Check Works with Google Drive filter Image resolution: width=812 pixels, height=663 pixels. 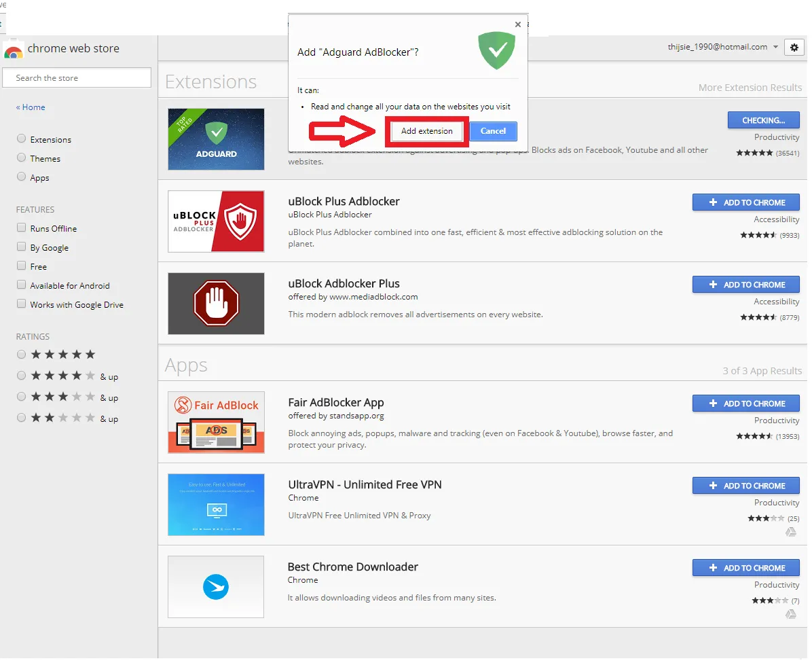click(21, 304)
